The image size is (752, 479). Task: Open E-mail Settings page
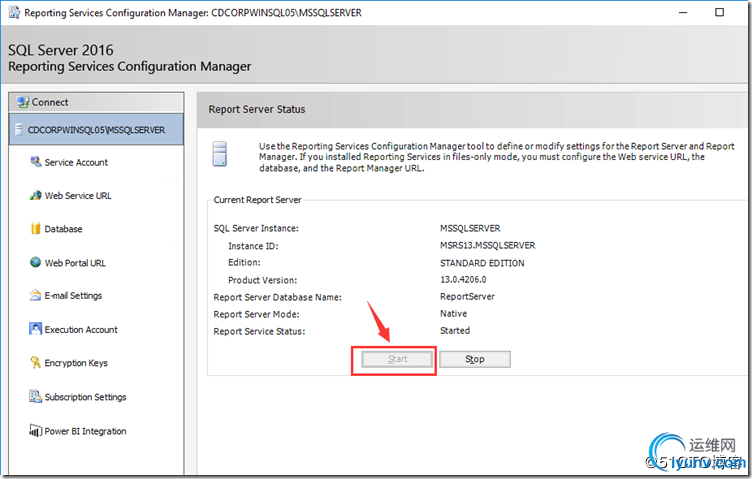tap(73, 296)
